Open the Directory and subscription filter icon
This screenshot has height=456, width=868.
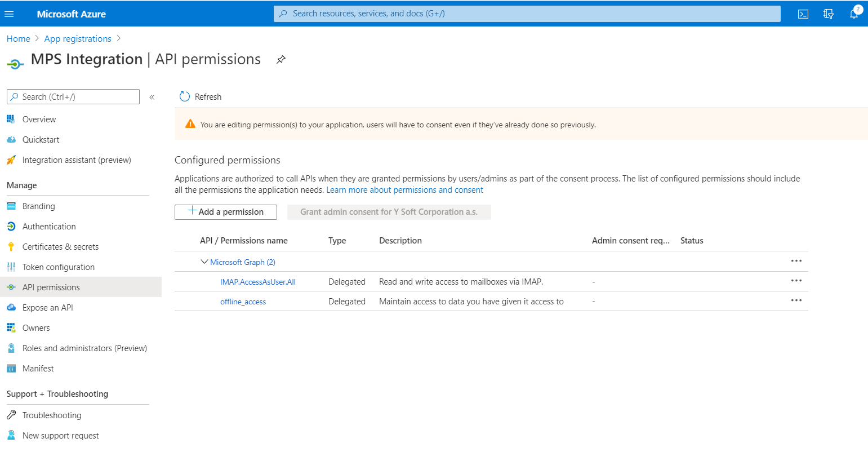829,14
